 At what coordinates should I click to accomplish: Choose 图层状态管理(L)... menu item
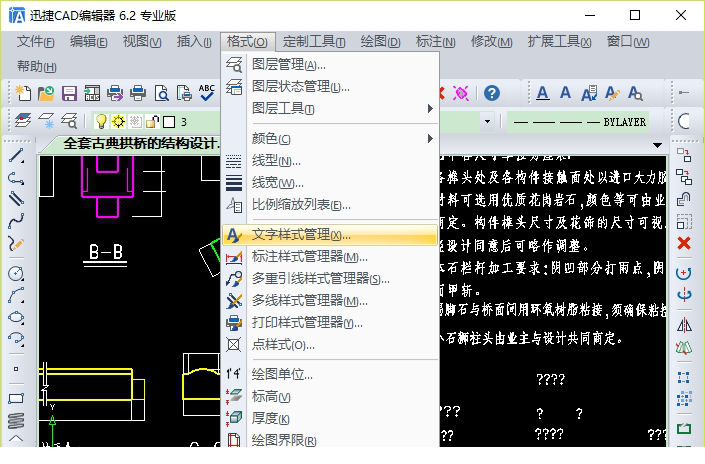[x=330, y=86]
